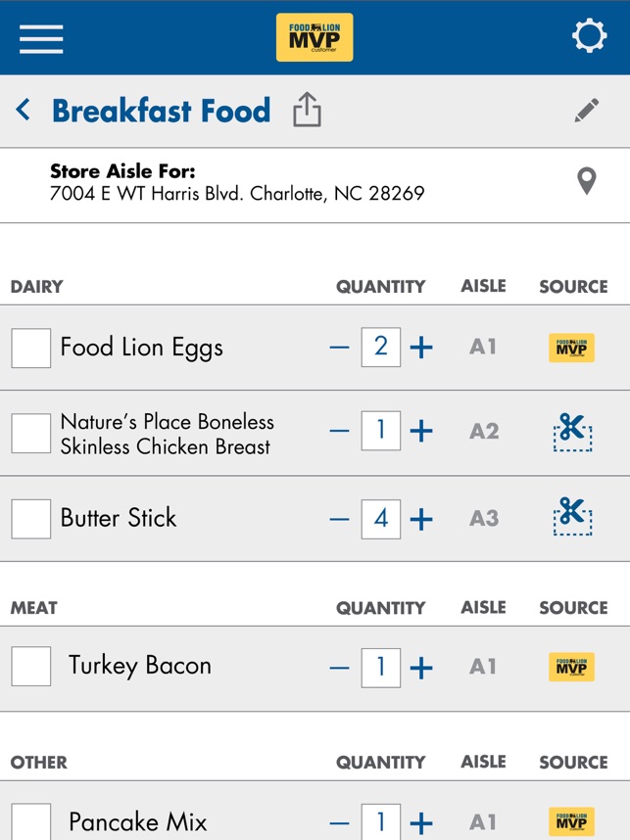Decrease Butter Stick quantity
The height and width of the screenshot is (840, 630).
(x=339, y=518)
